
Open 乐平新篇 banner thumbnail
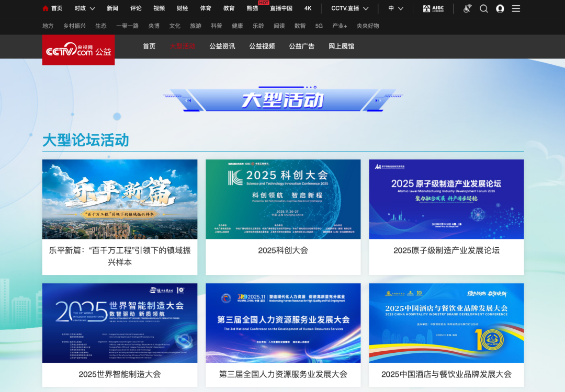coord(120,199)
